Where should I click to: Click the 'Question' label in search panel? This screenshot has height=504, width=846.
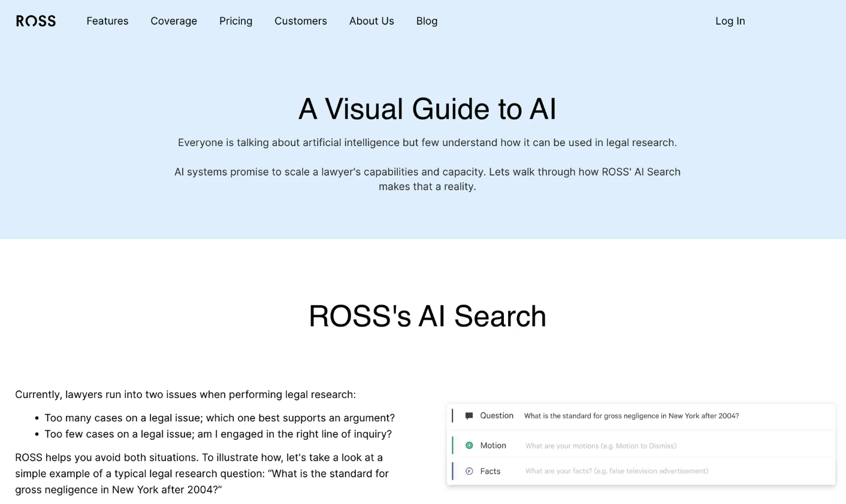tap(497, 415)
